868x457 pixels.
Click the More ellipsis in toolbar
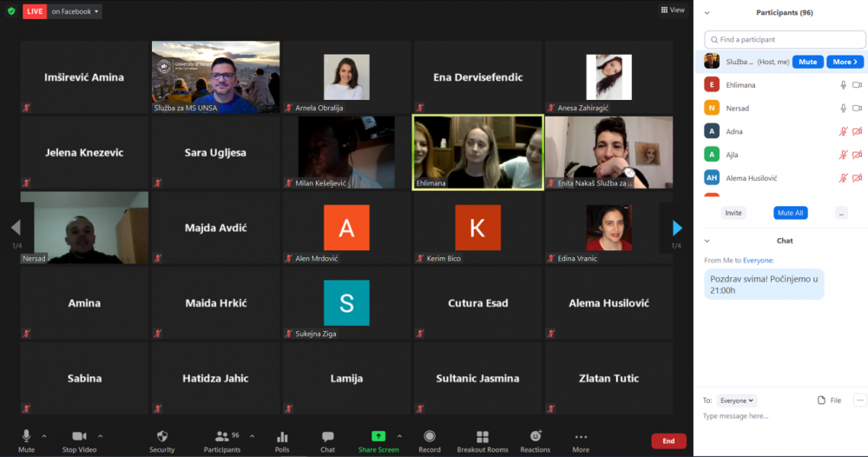581,436
